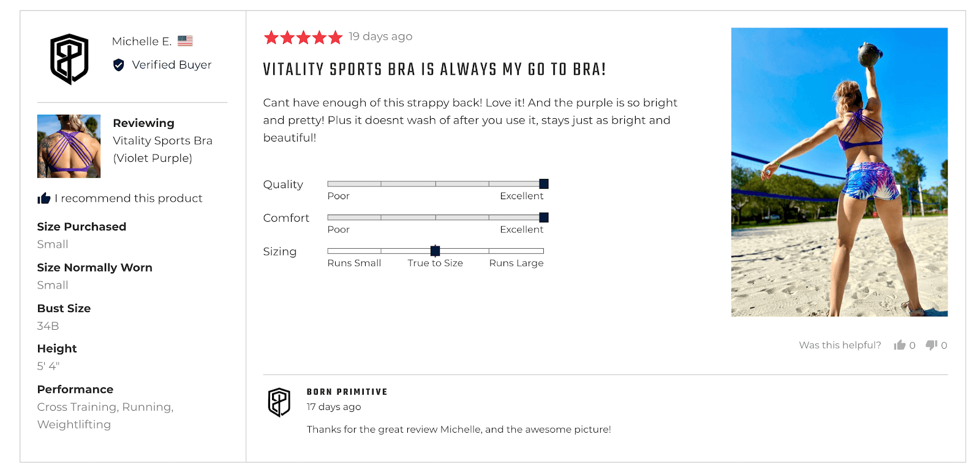This screenshot has height=475, width=980.
Task: Click the Born Primitive responder name
Action: pos(347,392)
